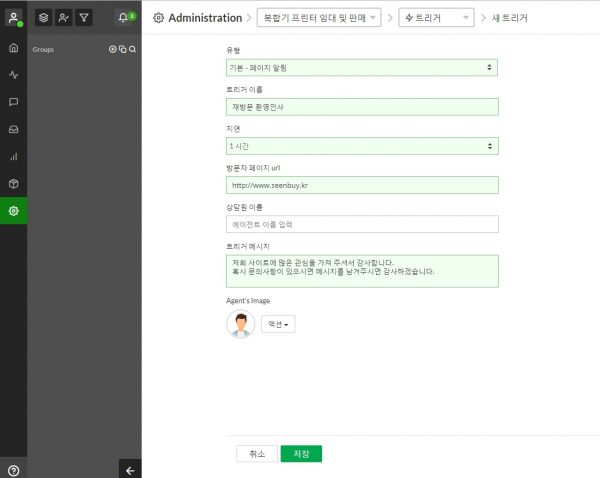Image resolution: width=600 pixels, height=478 pixels.
Task: Click the Administration breadcrumb link
Action: pos(205,18)
